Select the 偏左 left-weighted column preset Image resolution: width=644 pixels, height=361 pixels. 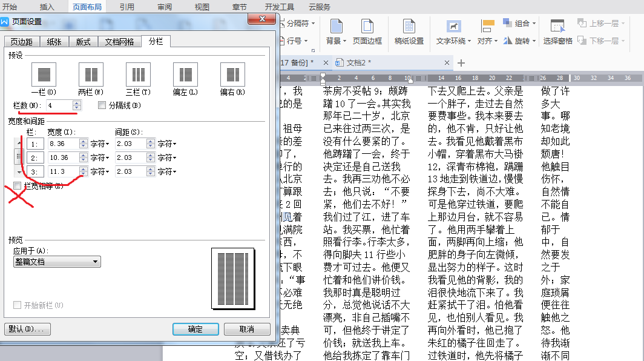pyautogui.click(x=186, y=75)
